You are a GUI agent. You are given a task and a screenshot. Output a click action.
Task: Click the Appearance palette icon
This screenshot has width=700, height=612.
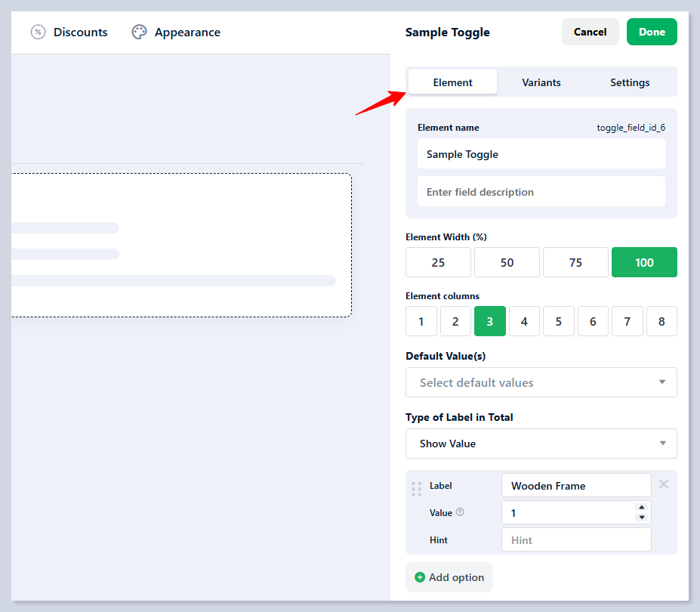pos(139,32)
